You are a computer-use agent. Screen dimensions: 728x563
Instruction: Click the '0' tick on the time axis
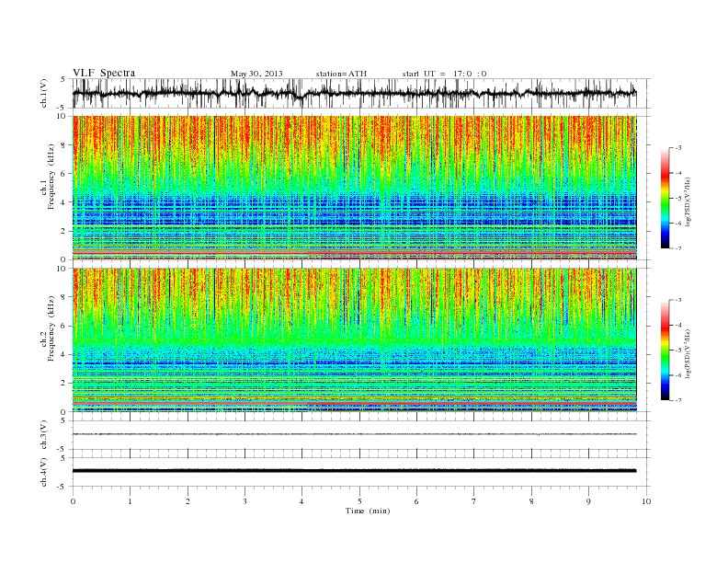[73, 501]
